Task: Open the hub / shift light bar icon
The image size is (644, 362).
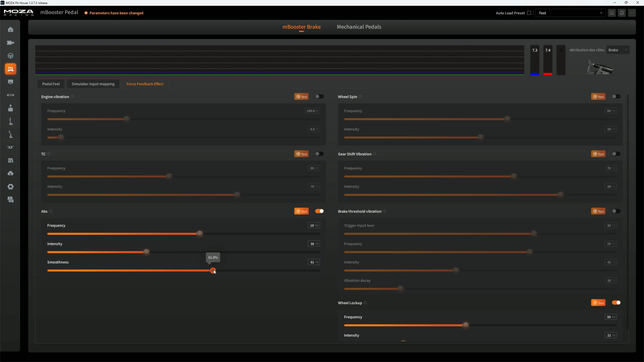Action: pyautogui.click(x=11, y=95)
